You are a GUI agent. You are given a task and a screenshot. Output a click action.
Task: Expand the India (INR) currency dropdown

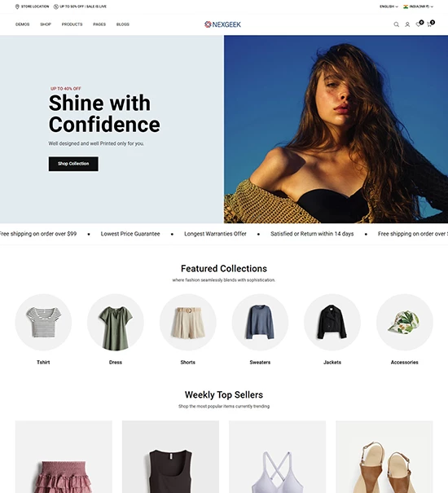[x=419, y=7]
